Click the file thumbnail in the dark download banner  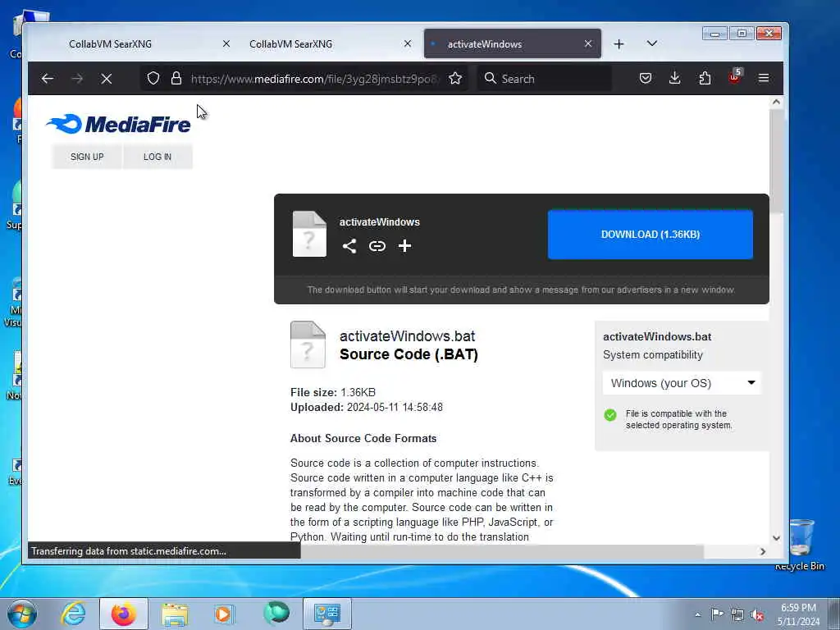click(x=309, y=234)
